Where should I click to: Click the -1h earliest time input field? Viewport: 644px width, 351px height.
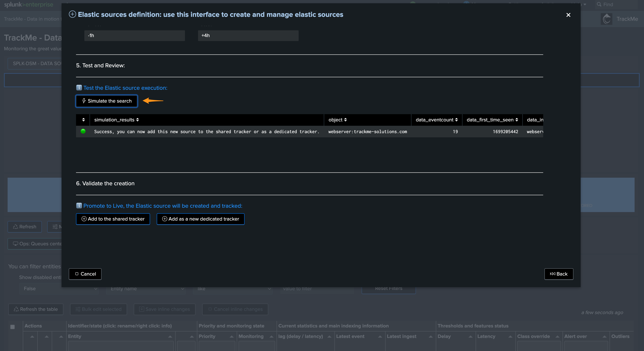click(x=134, y=35)
